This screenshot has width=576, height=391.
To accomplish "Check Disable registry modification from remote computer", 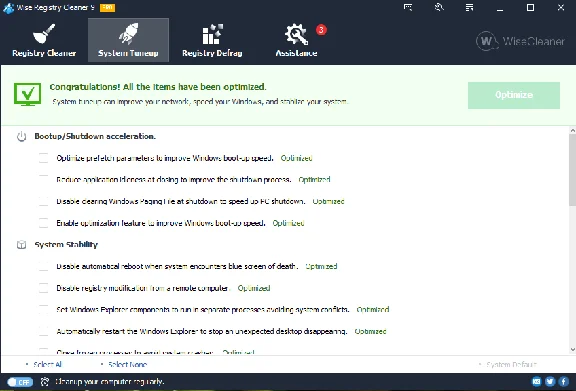I will pyautogui.click(x=43, y=288).
